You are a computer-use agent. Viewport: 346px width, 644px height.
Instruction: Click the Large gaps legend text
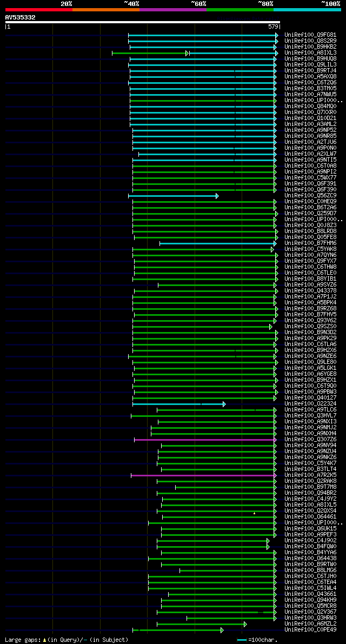click(66, 640)
